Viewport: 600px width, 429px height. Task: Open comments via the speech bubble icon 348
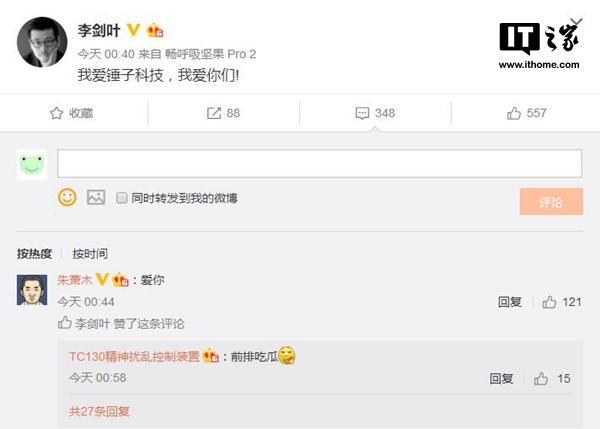pyautogui.click(x=362, y=113)
